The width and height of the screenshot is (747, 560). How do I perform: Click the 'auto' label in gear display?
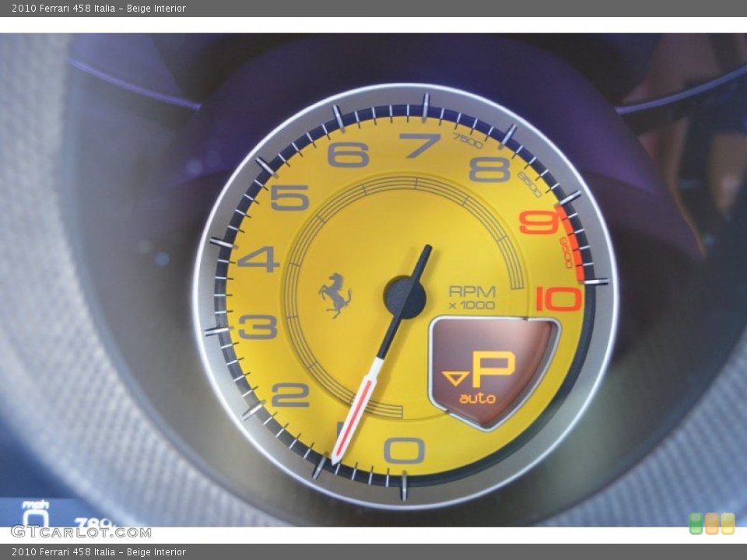point(477,397)
